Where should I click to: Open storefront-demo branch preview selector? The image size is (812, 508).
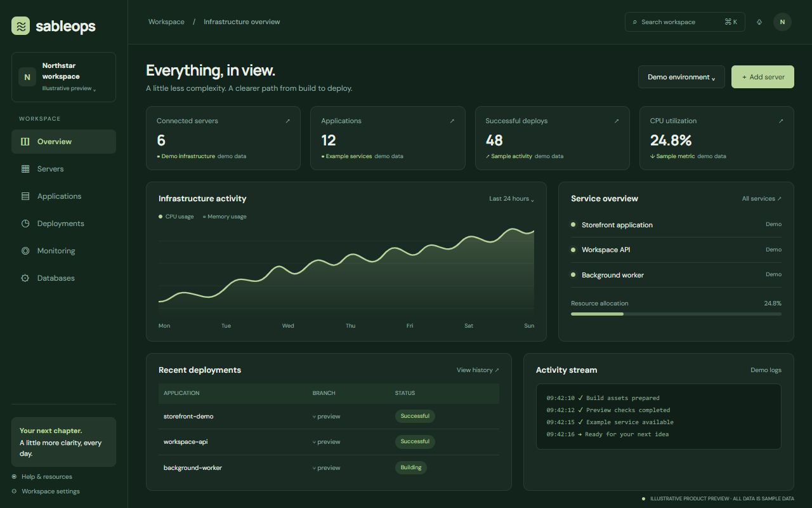326,417
